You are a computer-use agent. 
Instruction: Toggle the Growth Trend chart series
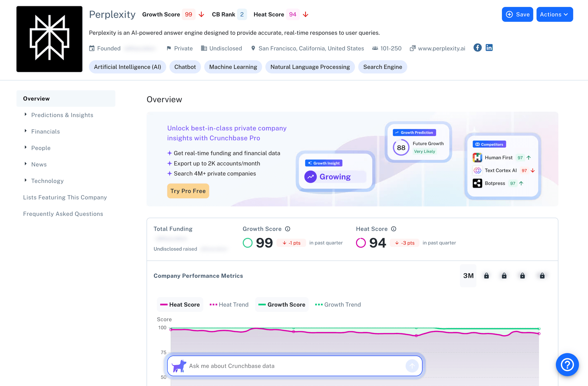click(x=338, y=304)
